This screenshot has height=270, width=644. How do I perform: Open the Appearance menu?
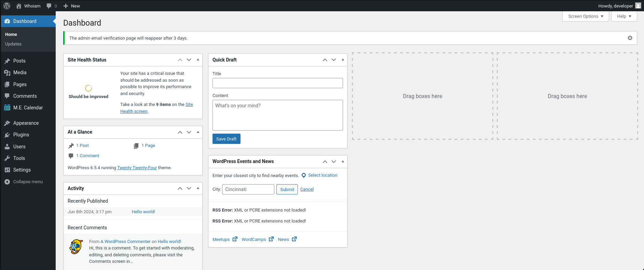tap(28, 123)
